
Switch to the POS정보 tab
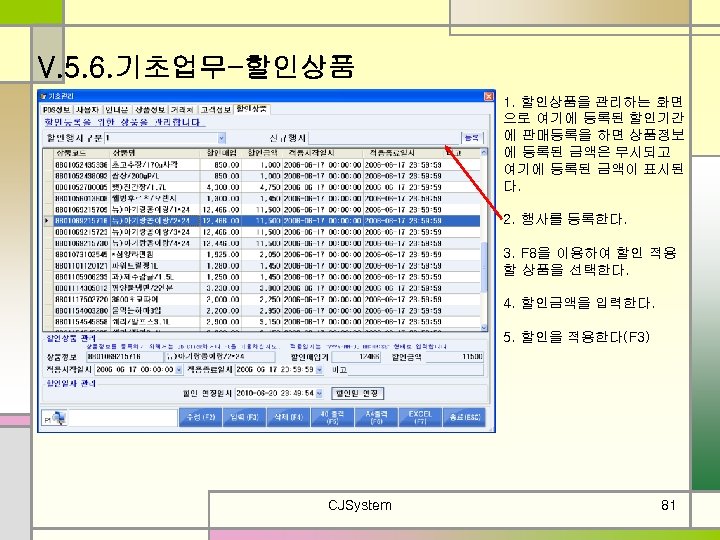pos(56,110)
